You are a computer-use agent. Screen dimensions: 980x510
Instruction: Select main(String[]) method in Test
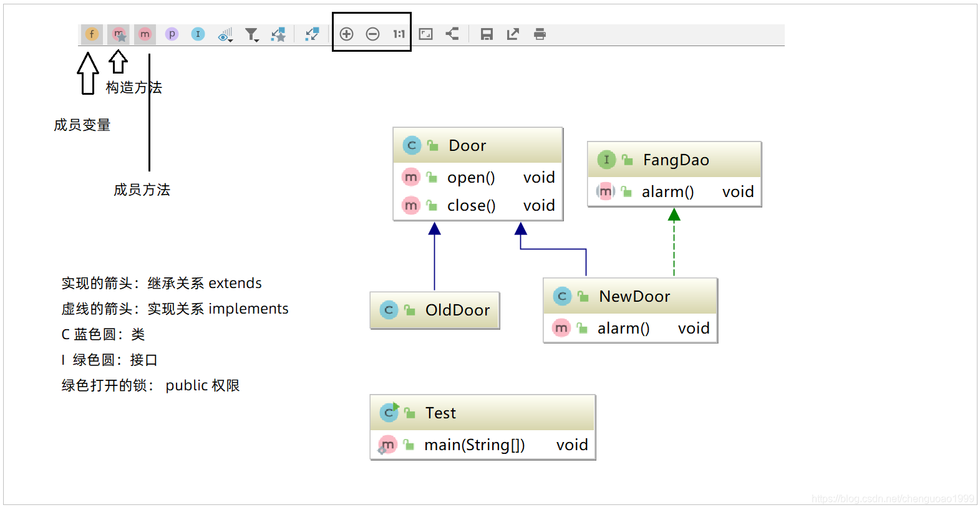483,445
